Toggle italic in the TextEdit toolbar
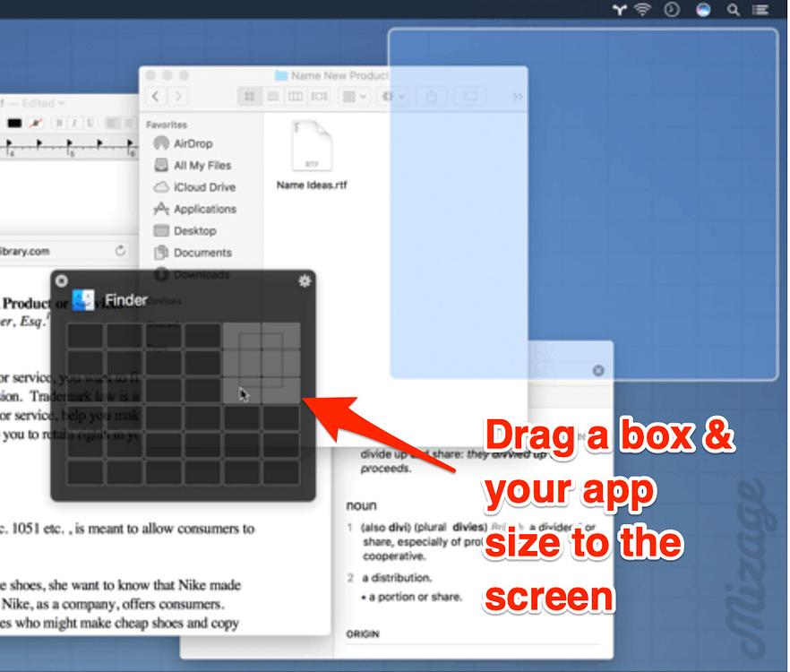The width and height of the screenshot is (790, 672). pyautogui.click(x=74, y=123)
